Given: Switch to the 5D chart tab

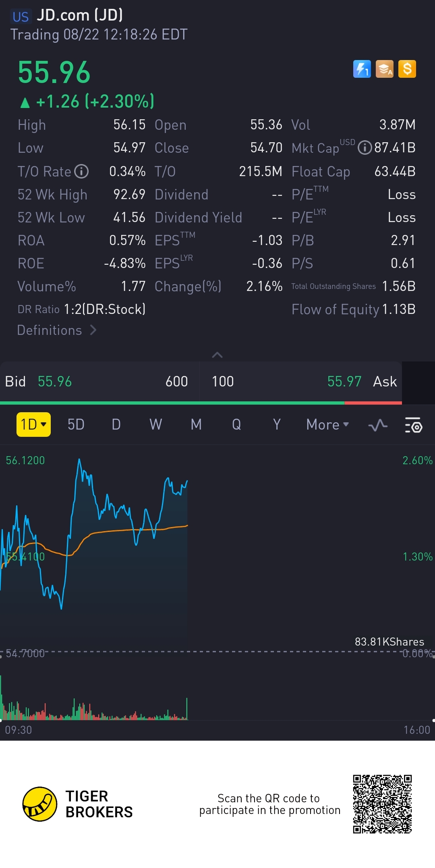Looking at the screenshot, I should point(76,425).
